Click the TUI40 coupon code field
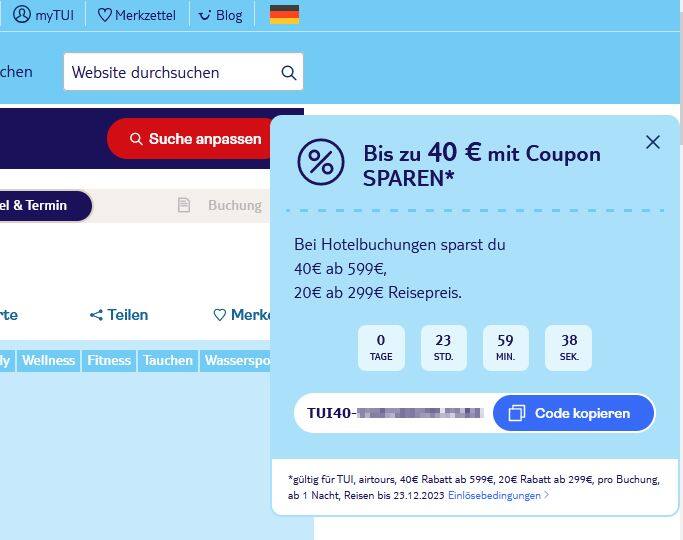 pyautogui.click(x=394, y=413)
